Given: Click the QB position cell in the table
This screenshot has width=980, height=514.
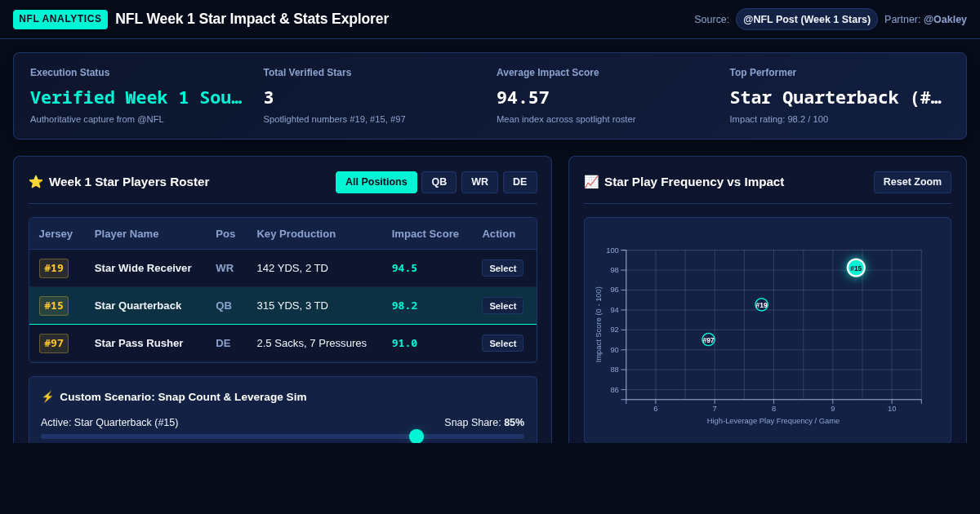Looking at the screenshot, I should pyautogui.click(x=224, y=306).
